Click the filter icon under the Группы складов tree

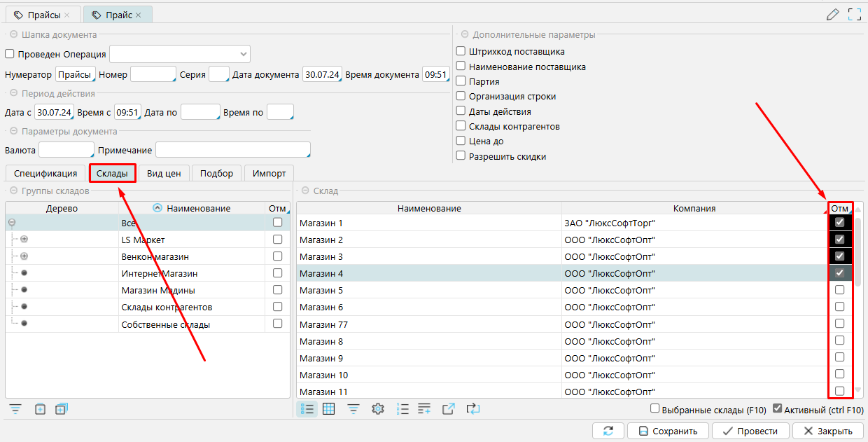(15, 409)
